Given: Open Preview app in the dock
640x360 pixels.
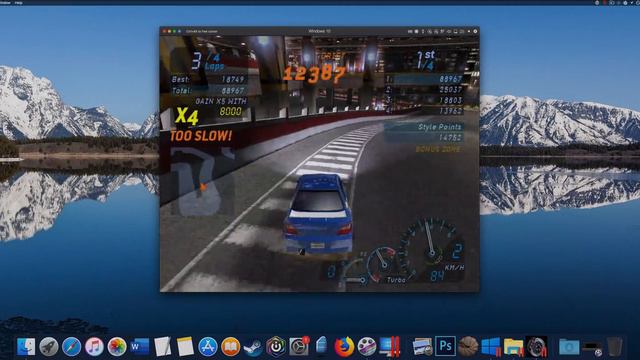Looking at the screenshot, I should 422,347.
